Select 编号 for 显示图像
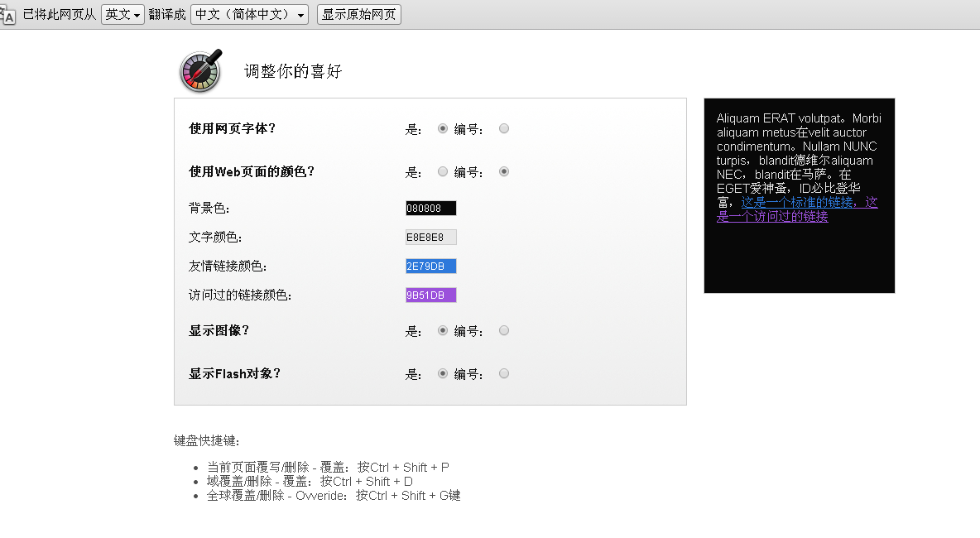Viewport: 980px width, 538px height. 504,330
